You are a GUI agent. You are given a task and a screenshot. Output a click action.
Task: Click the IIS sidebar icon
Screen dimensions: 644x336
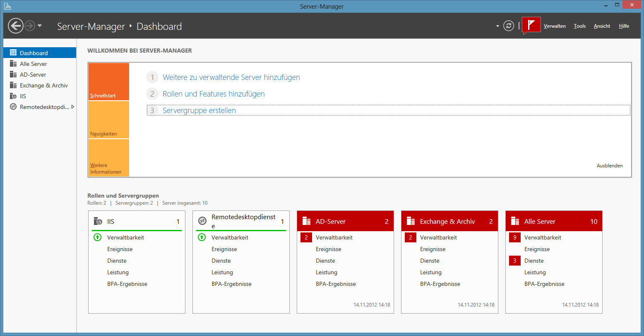[x=13, y=96]
